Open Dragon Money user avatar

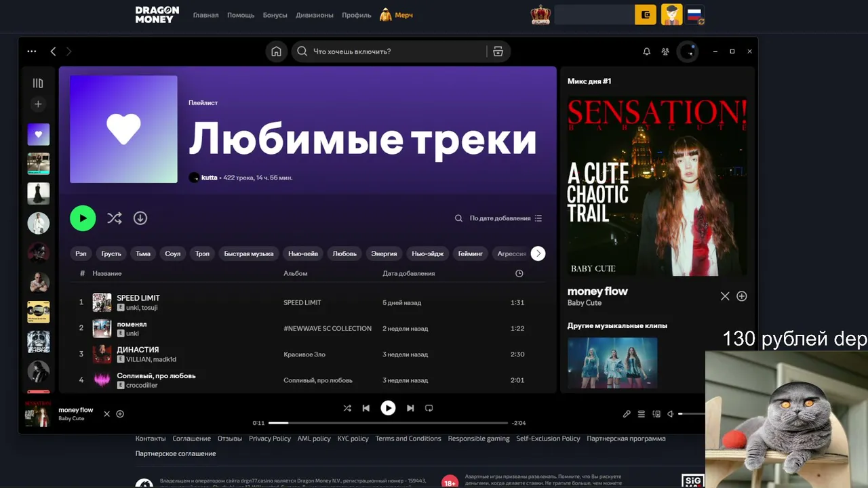click(672, 15)
